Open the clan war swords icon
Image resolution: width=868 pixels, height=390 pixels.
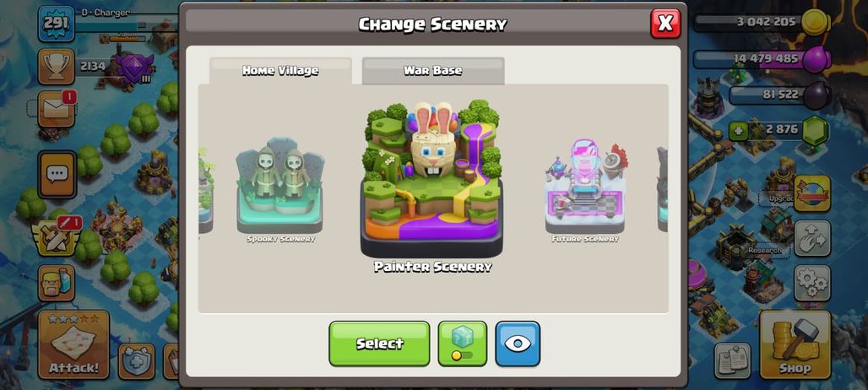[x=56, y=236]
